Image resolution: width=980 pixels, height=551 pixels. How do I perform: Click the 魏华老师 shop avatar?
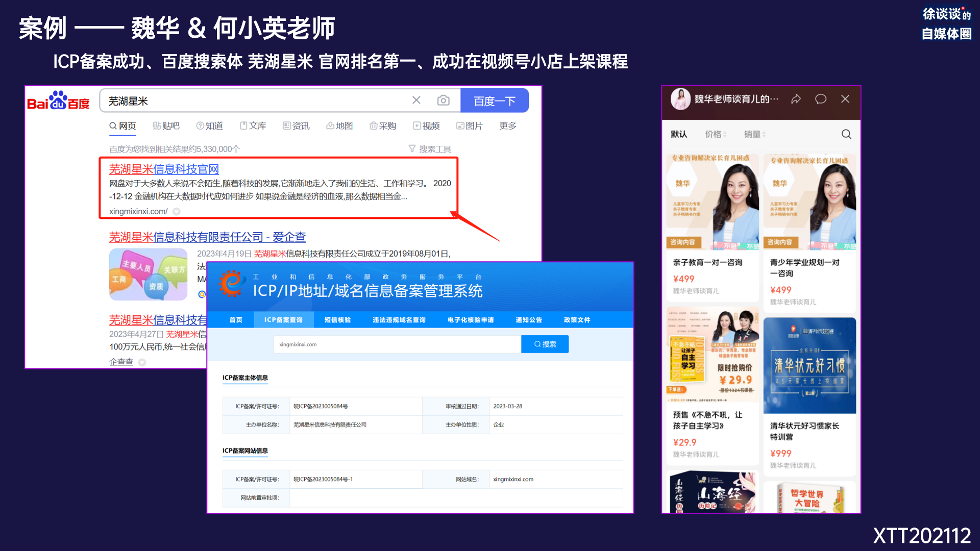click(x=680, y=99)
